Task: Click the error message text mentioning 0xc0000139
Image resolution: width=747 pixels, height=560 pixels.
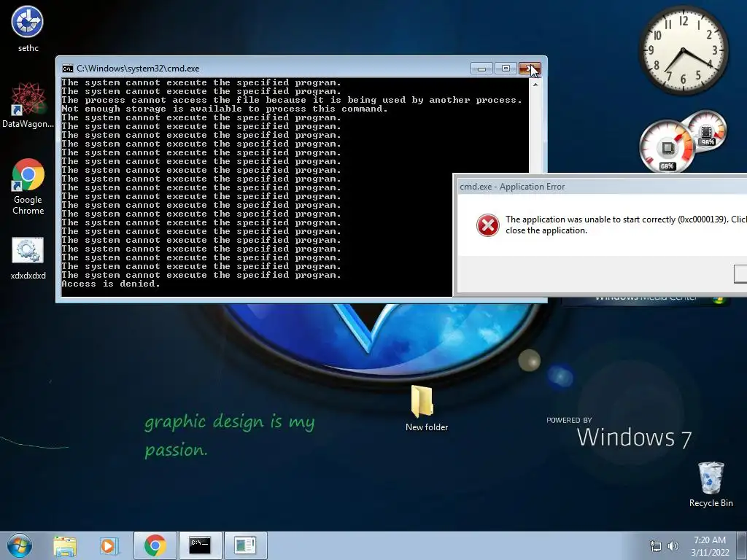Action: coord(626,225)
